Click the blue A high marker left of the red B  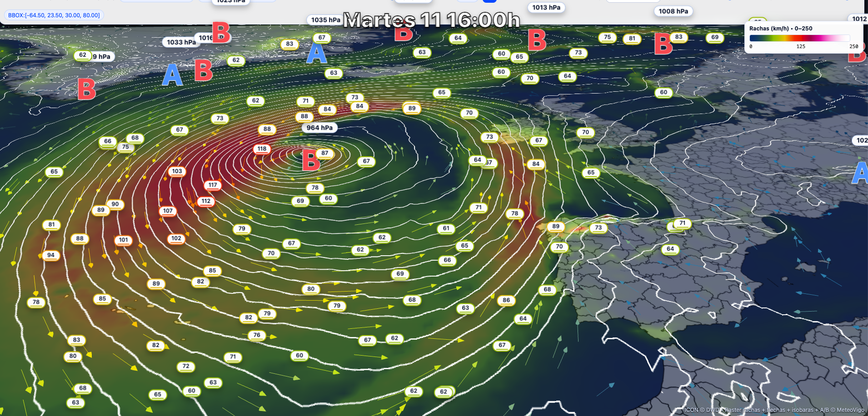[x=172, y=75]
